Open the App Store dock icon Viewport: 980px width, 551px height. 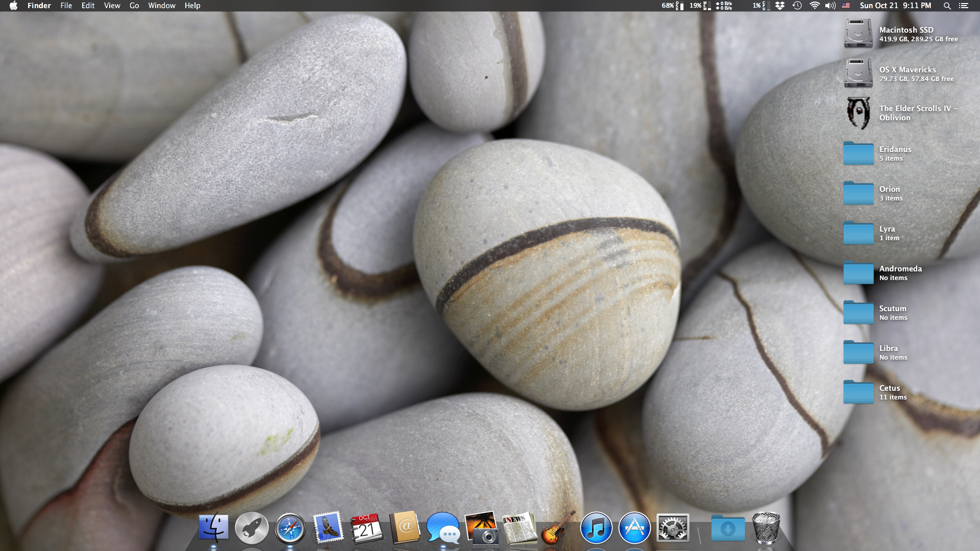pyautogui.click(x=634, y=528)
